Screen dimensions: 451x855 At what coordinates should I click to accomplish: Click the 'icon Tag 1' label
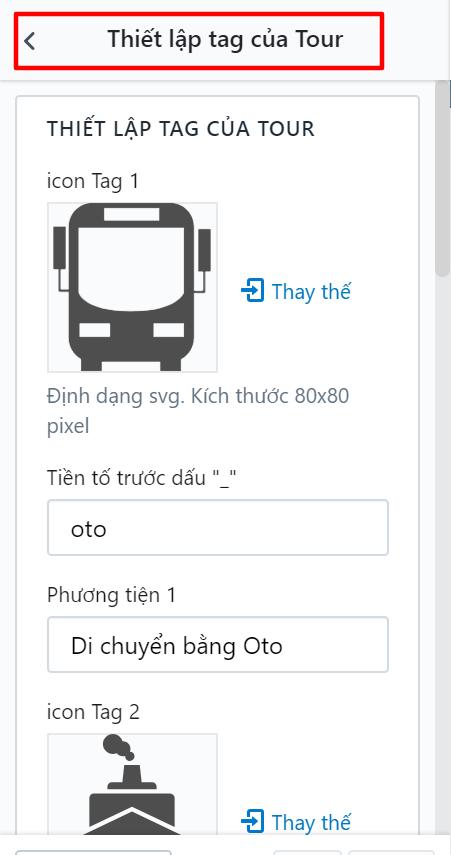point(93,182)
